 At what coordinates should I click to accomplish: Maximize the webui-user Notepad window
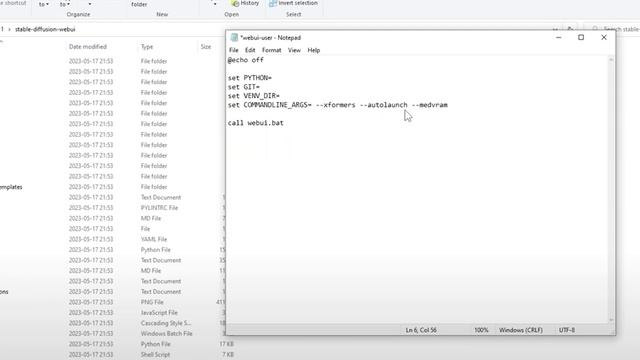tap(581, 38)
